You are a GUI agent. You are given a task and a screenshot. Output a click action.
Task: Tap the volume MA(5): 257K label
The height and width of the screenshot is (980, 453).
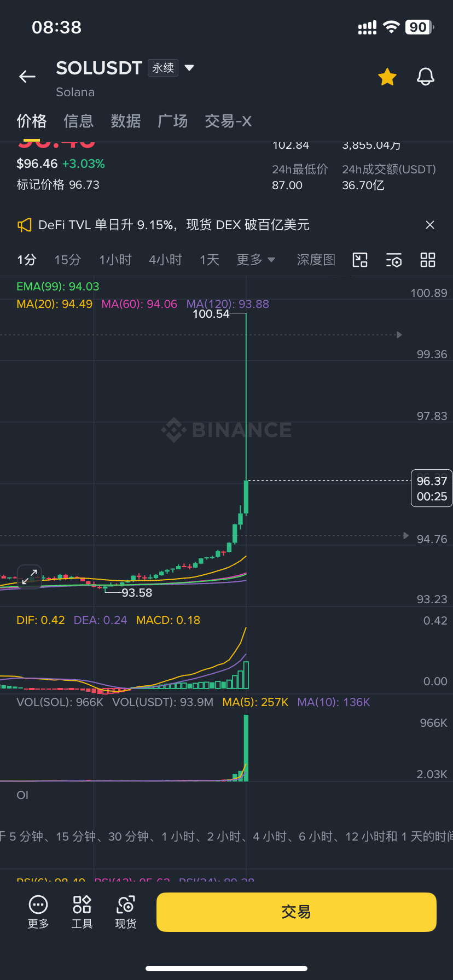tap(255, 702)
